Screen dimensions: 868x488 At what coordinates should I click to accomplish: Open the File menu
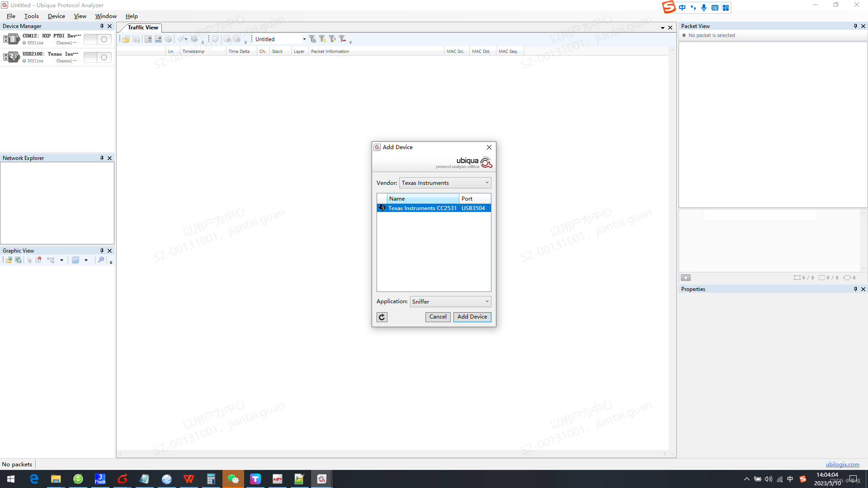pyautogui.click(x=11, y=16)
